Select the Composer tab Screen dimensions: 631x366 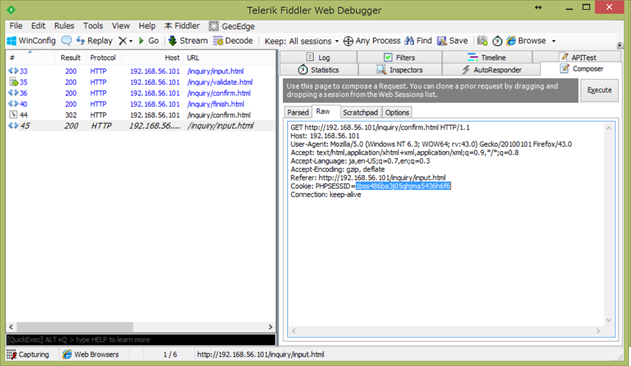coord(582,69)
